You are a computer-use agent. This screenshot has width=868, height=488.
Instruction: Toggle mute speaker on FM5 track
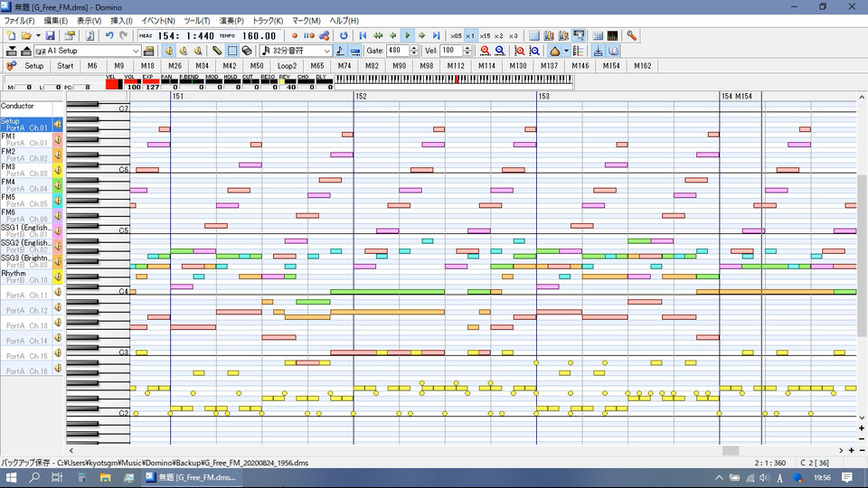point(58,201)
